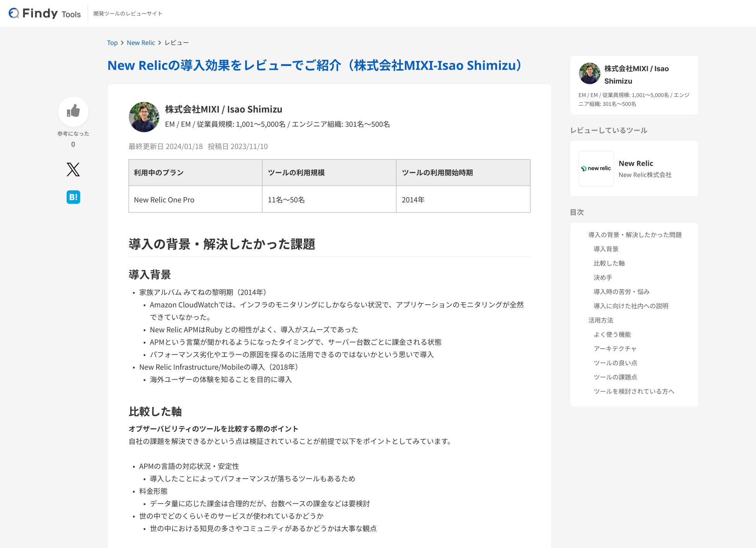Go to アーキテクチャ in contents
Viewport: 756px width, 548px height.
(x=615, y=349)
